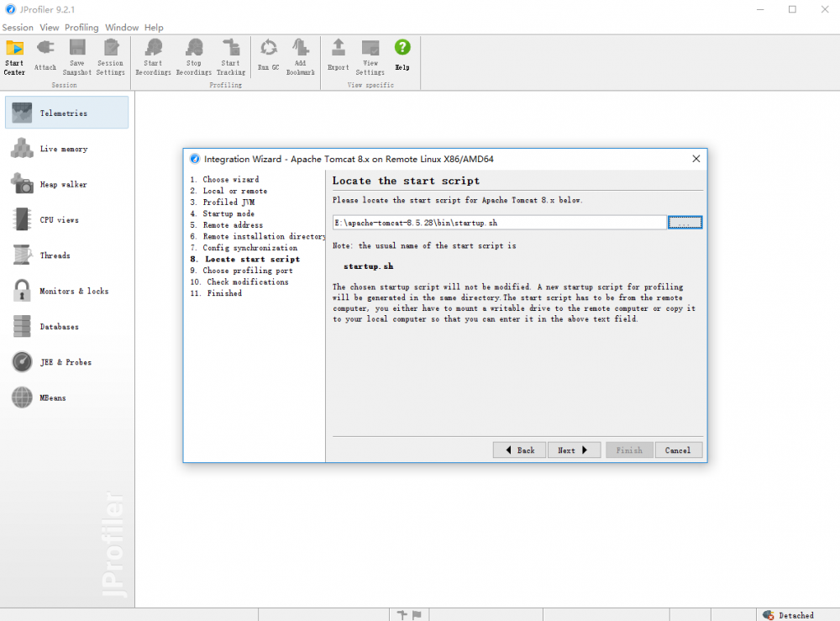Open the Profiling menu
The image size is (840, 621).
pyautogui.click(x=81, y=28)
